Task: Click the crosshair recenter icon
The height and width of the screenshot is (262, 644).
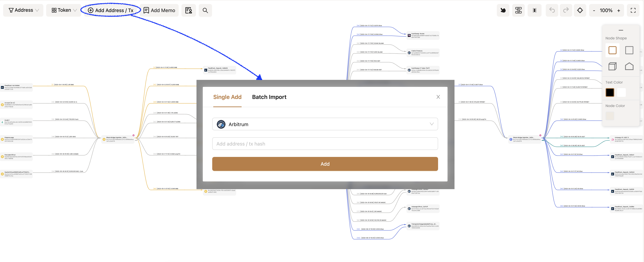Action: 580,10
